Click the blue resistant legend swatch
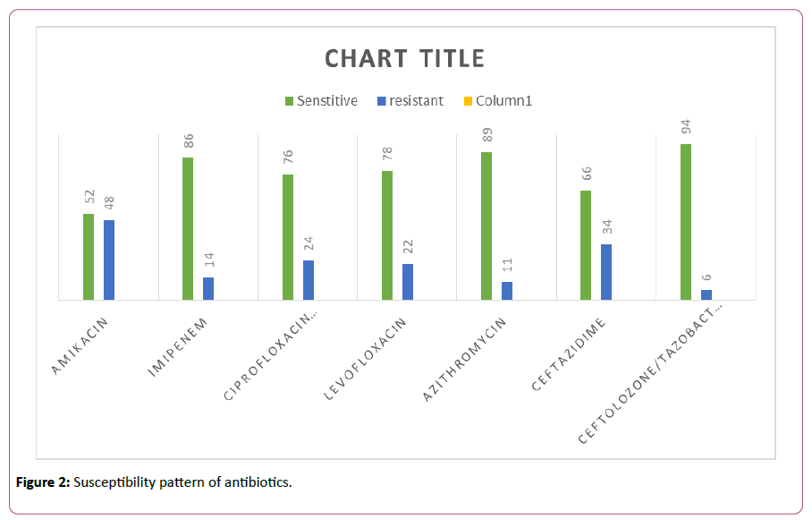This screenshot has height=520, width=812. tap(380, 101)
